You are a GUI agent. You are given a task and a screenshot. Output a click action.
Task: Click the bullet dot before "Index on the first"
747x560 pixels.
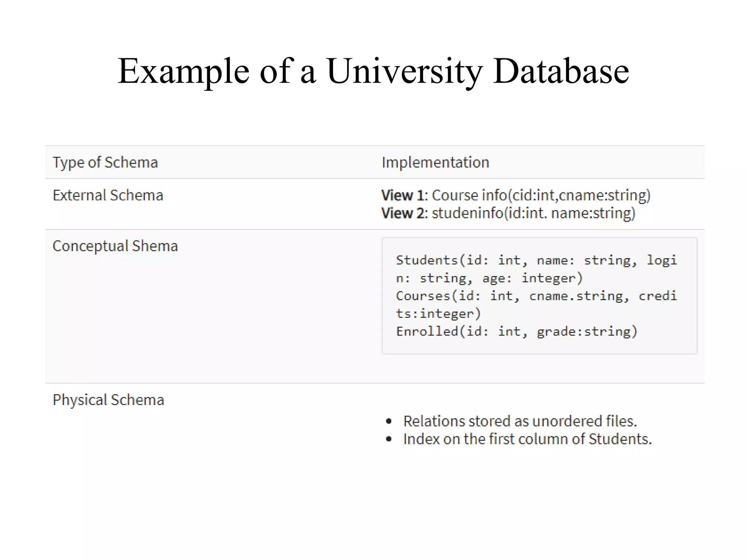389,439
